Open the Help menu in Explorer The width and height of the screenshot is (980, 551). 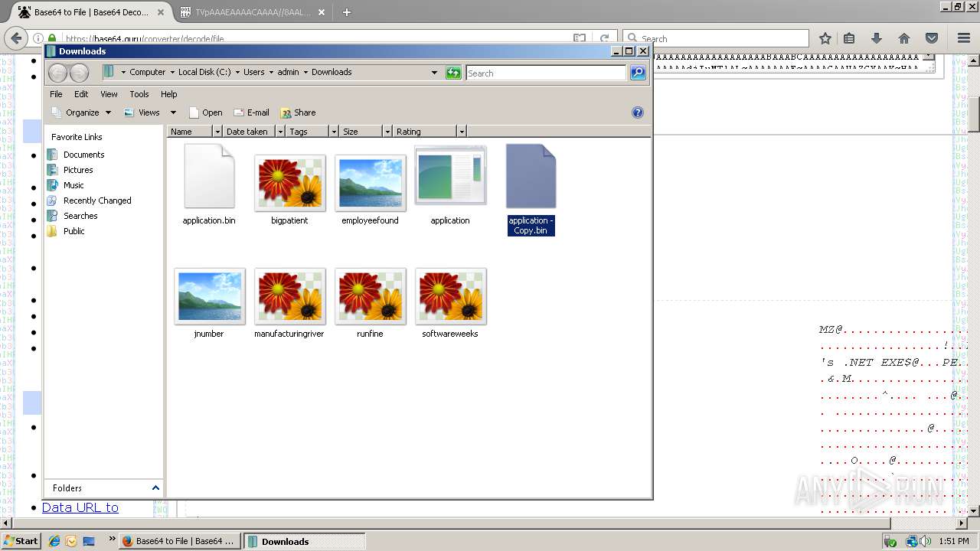click(x=168, y=94)
